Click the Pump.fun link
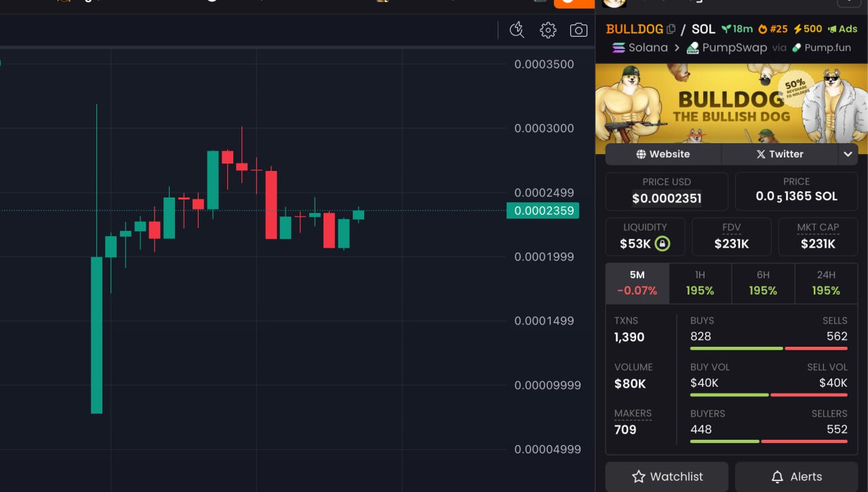Image resolution: width=868 pixels, height=492 pixels. click(x=827, y=48)
